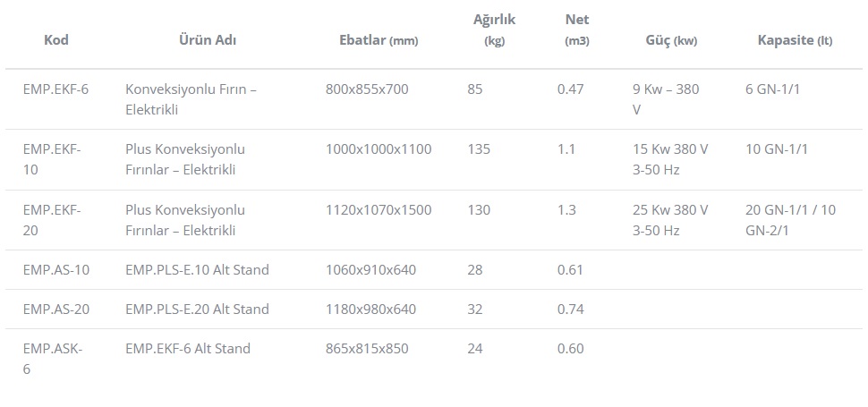Screen dimensions: 868x407
Task: Click EMP.EKF-6 Alt Stand product name
Action: (x=188, y=348)
